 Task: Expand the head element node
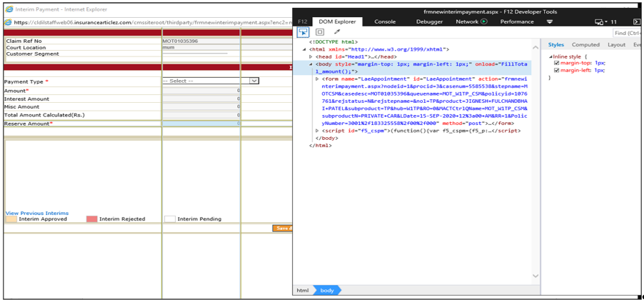coord(311,56)
